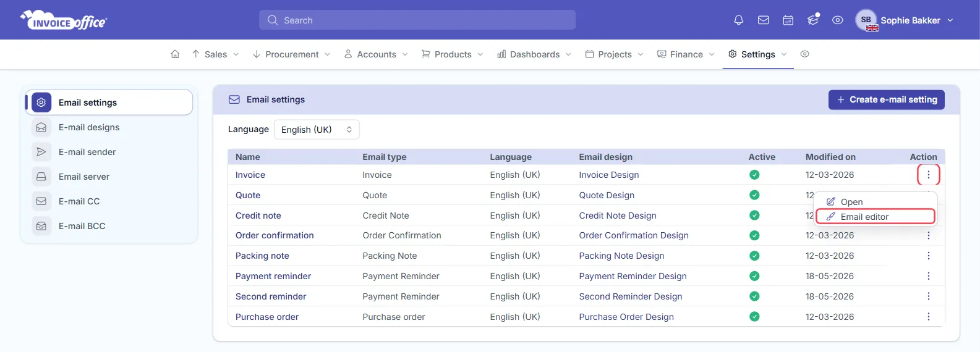Screen dimensions: 980x352
Task: Open the graduation cap learning icon
Action: (x=813, y=20)
